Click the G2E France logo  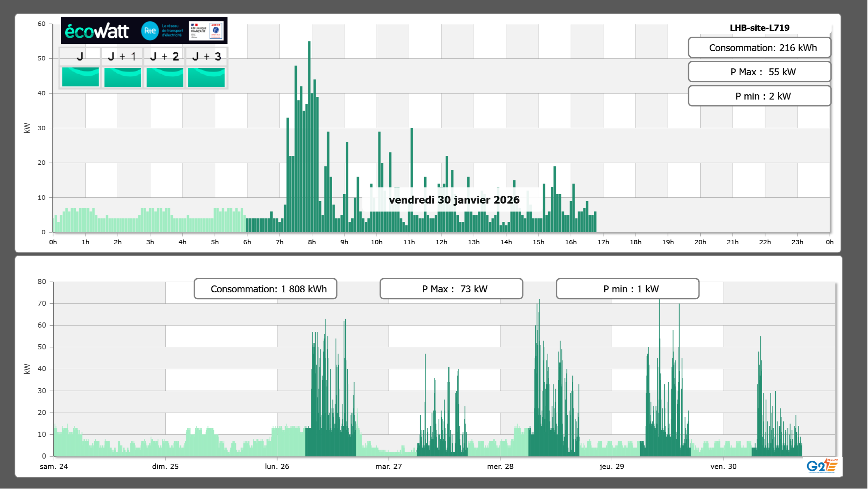pos(822,466)
